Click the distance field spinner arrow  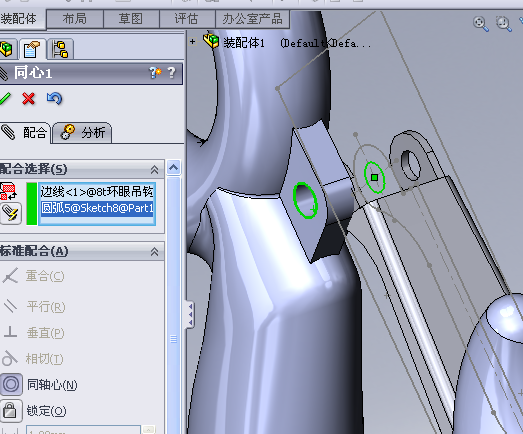(149, 430)
